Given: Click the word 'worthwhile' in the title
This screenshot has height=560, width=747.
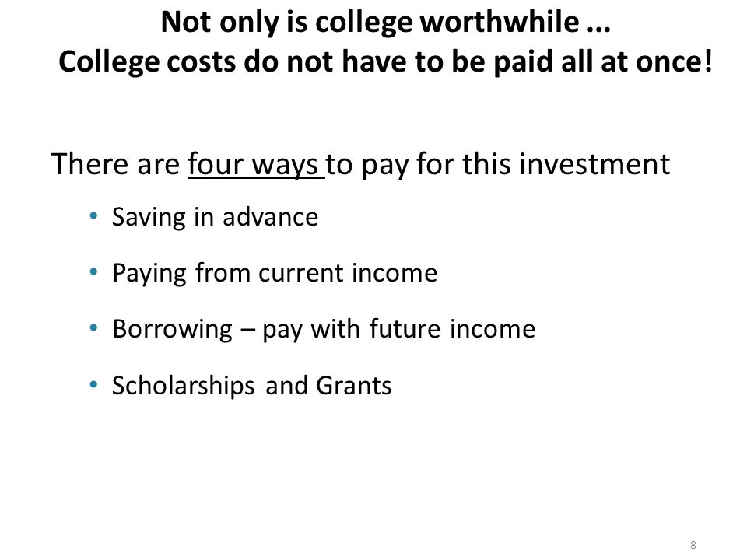Looking at the screenshot, I should point(500,23).
